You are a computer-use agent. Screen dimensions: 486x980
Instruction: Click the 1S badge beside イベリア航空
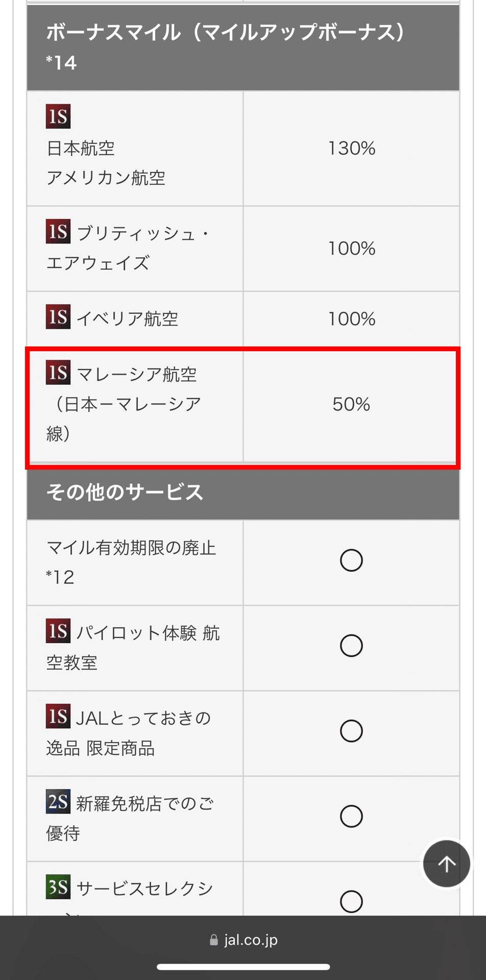(x=58, y=316)
